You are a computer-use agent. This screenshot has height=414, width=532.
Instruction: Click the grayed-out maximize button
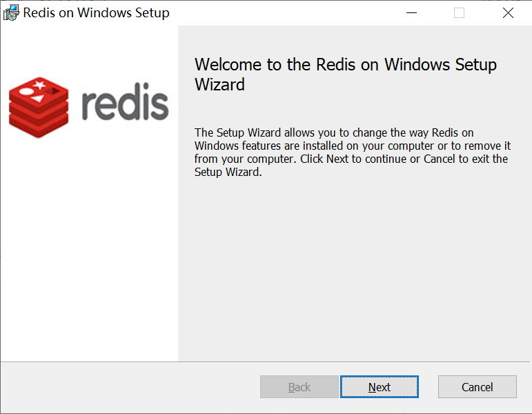(x=459, y=13)
